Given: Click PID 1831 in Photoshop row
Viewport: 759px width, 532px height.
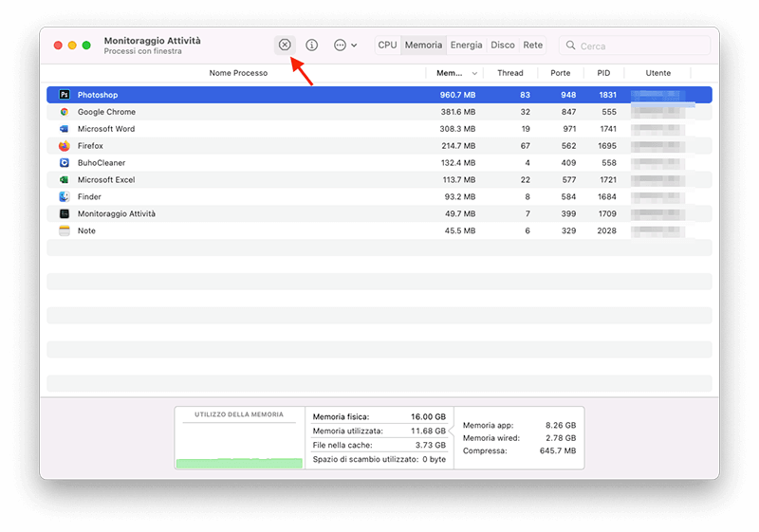Looking at the screenshot, I should pyautogui.click(x=607, y=95).
